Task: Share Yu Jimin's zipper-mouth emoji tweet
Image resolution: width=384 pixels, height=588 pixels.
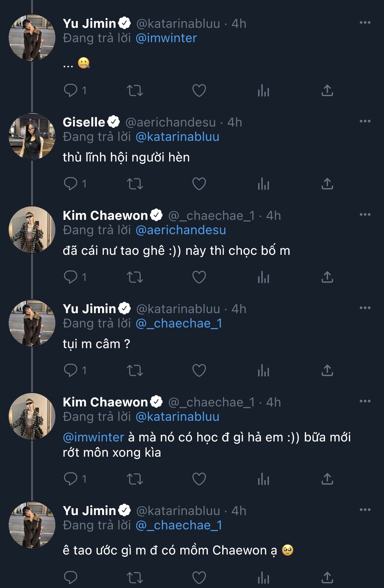Action: pyautogui.click(x=327, y=90)
